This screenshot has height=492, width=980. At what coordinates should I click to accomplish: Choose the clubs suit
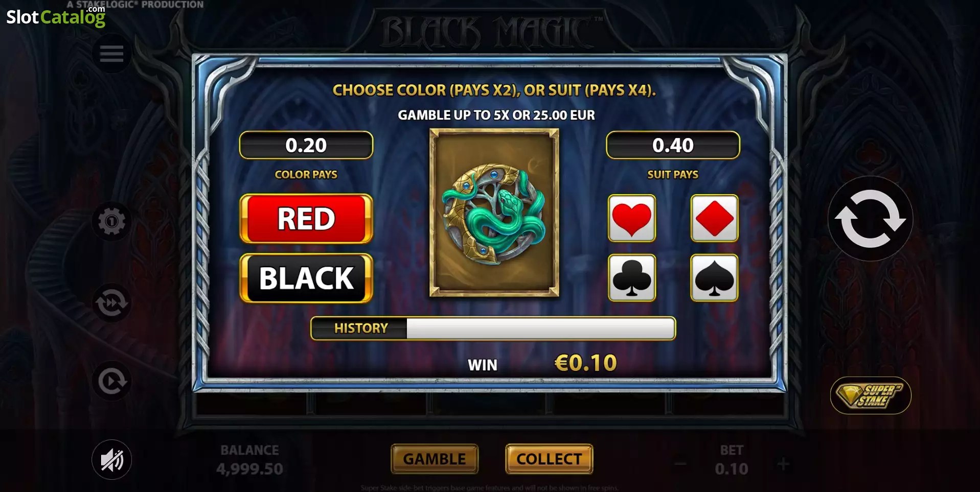(632, 278)
